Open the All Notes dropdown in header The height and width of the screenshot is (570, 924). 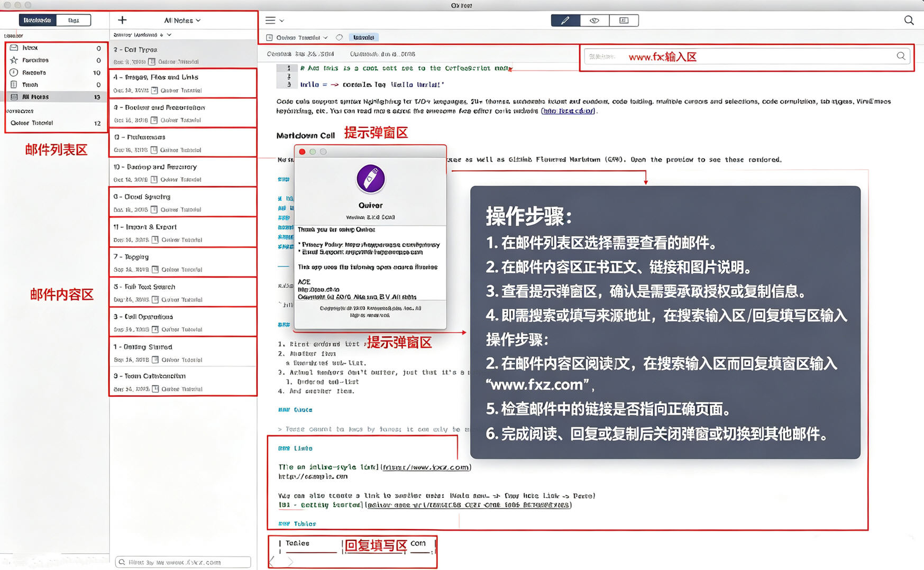182,20
